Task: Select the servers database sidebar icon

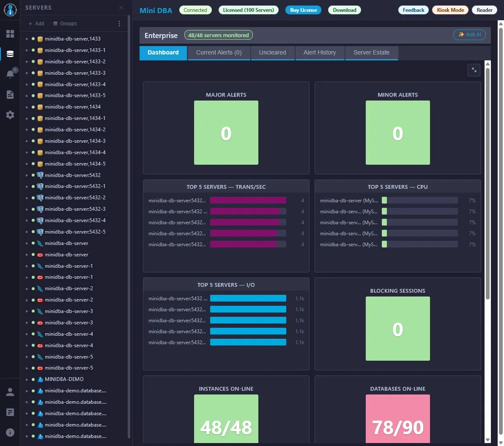Action: [10, 54]
